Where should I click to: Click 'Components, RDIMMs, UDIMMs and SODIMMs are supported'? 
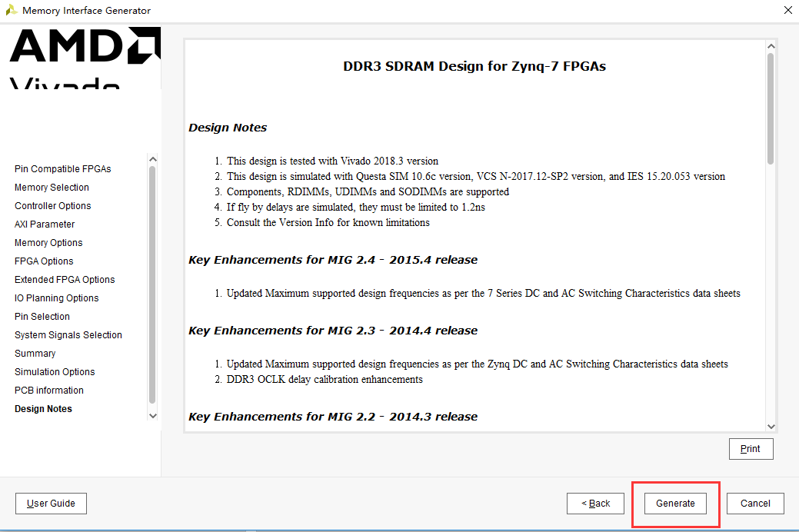click(x=368, y=191)
